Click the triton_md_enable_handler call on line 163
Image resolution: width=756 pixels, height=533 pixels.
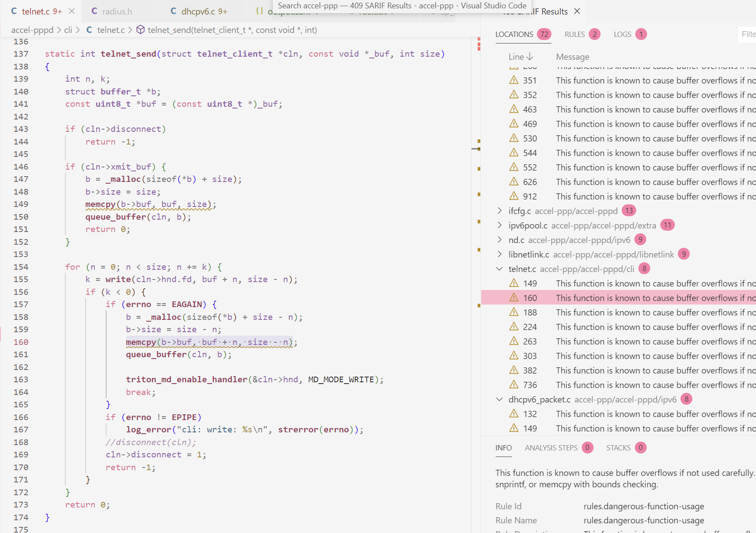click(x=187, y=380)
